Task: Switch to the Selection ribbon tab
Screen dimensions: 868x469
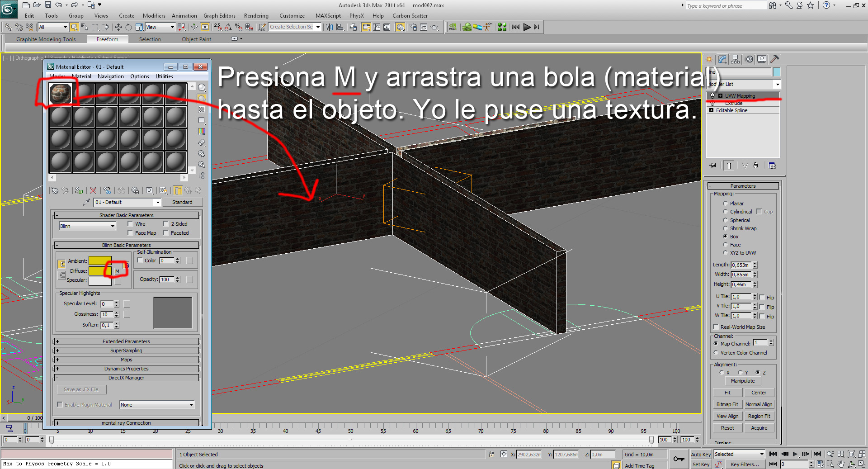Action: pos(150,39)
